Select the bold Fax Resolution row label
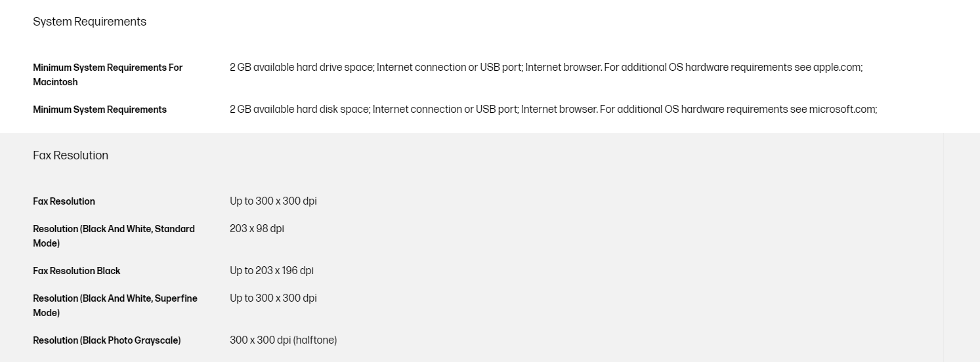The height and width of the screenshot is (362, 980). pos(64,201)
